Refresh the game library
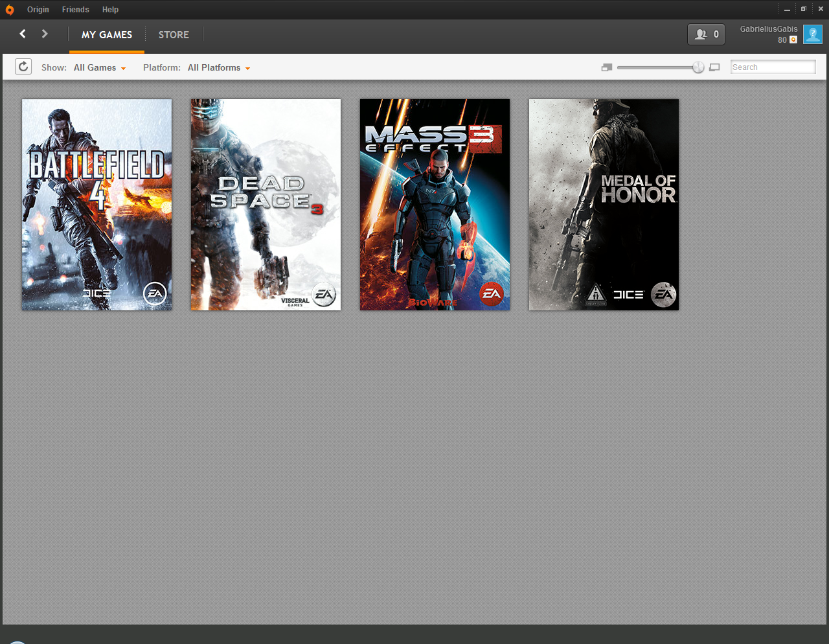 tap(23, 67)
